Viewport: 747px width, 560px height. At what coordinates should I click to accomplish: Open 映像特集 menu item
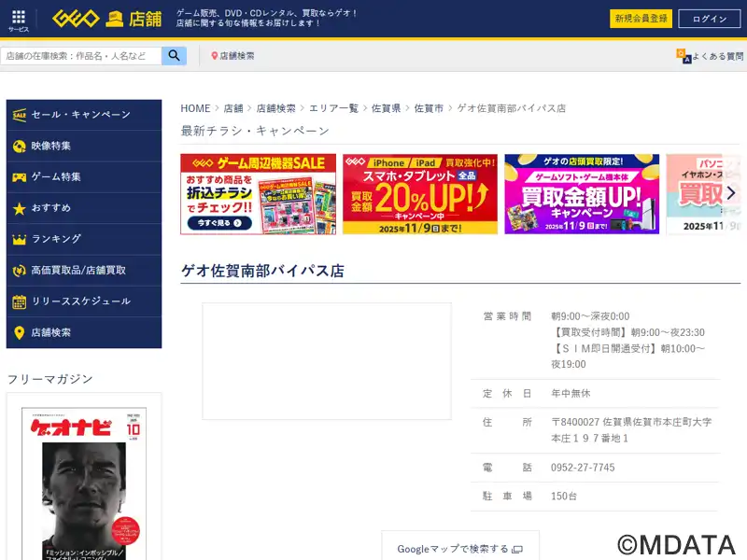point(84,146)
